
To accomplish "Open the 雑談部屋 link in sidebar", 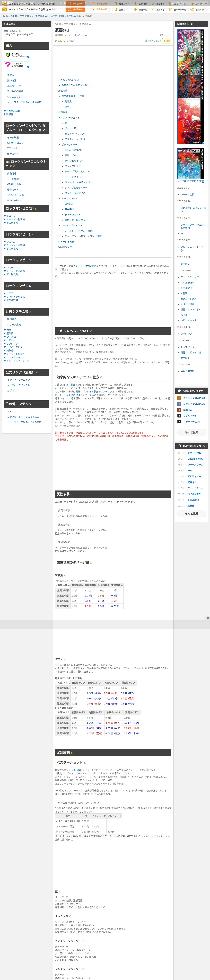I will (8, 114).
